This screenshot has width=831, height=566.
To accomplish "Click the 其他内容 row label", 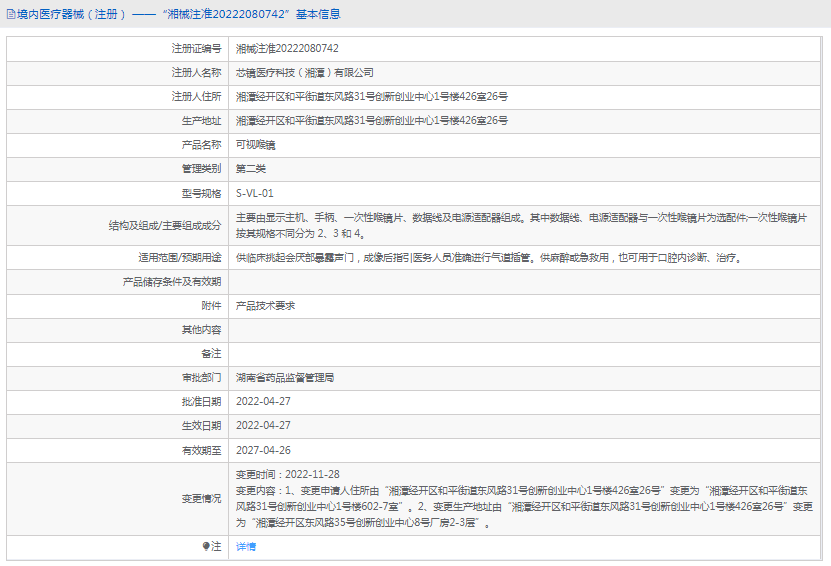I will click(201, 330).
